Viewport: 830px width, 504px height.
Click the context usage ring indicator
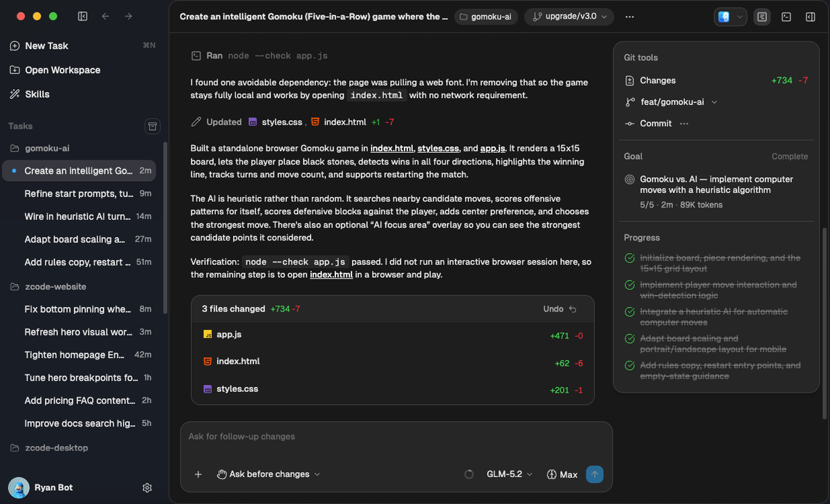[x=469, y=474]
